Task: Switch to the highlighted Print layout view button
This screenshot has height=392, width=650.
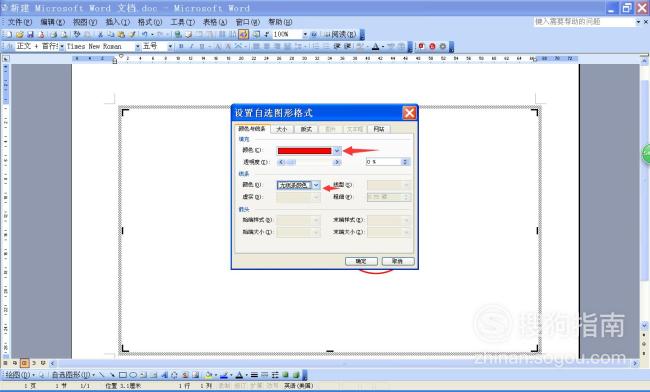Action: pyautogui.click(x=24, y=363)
